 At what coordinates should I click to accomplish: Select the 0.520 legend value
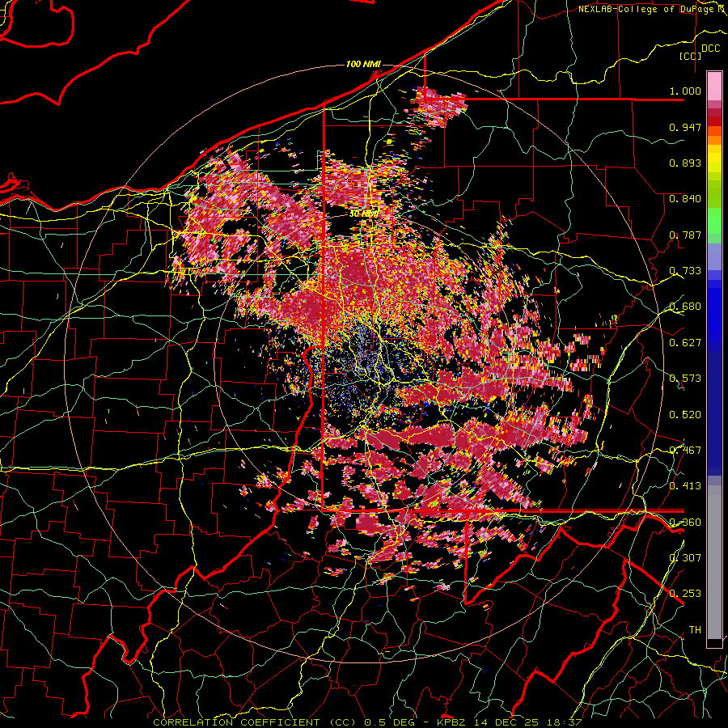coord(685,414)
